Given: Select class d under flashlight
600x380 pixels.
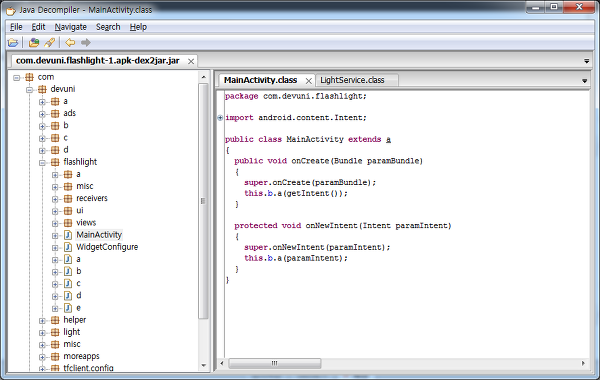Looking at the screenshot, I should 78,296.
